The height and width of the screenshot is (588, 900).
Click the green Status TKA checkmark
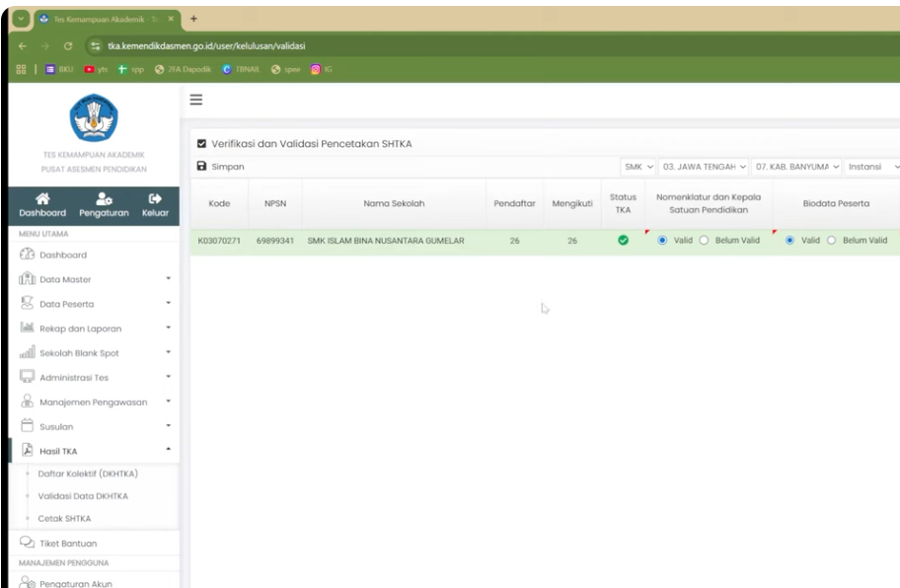point(623,240)
